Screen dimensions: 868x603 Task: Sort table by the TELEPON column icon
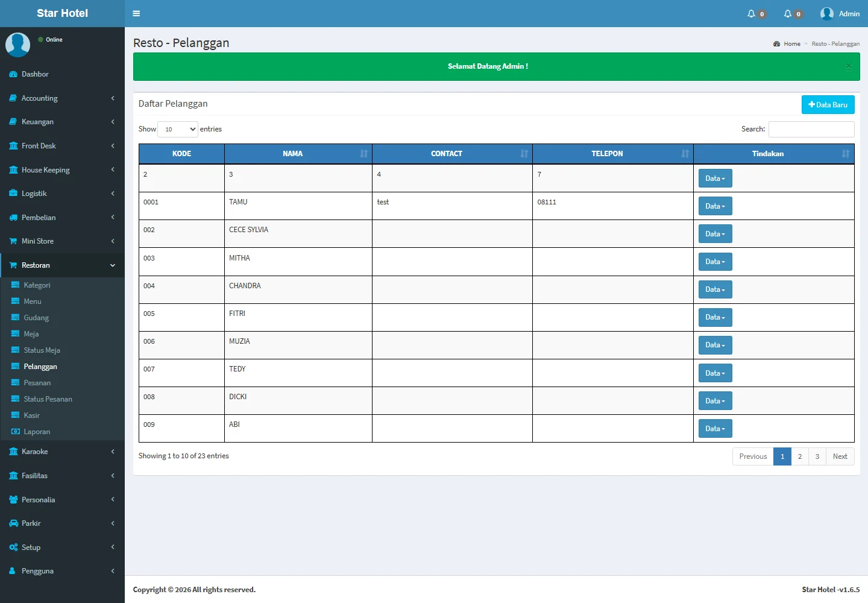point(685,154)
